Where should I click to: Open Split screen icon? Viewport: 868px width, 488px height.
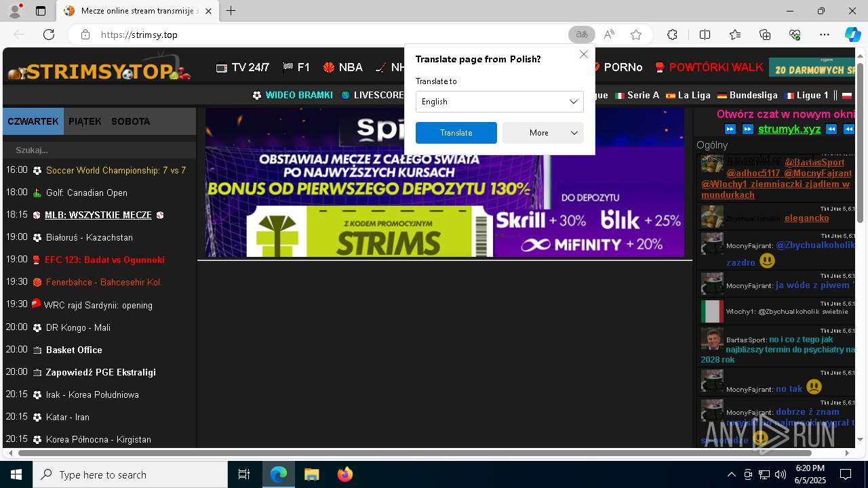[x=705, y=35]
